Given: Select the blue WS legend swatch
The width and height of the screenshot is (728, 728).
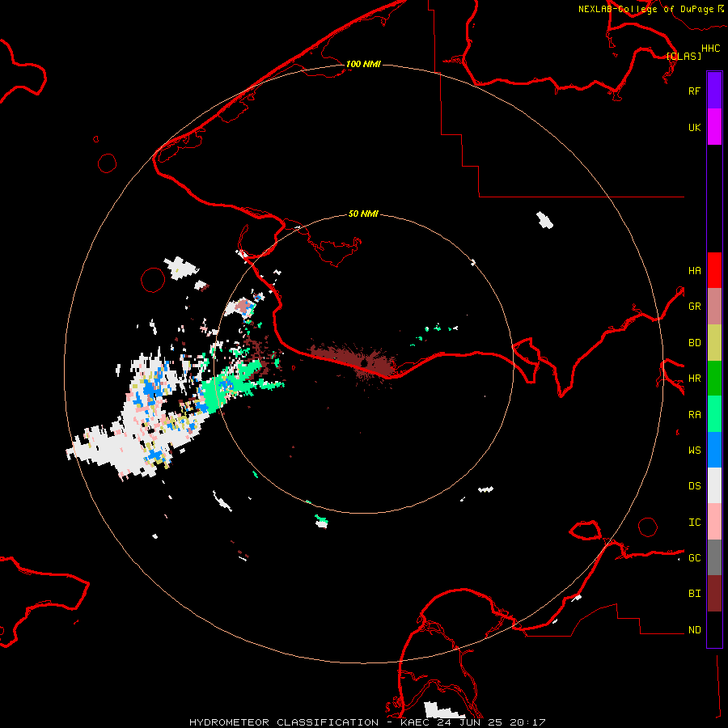Looking at the screenshot, I should coord(714,450).
